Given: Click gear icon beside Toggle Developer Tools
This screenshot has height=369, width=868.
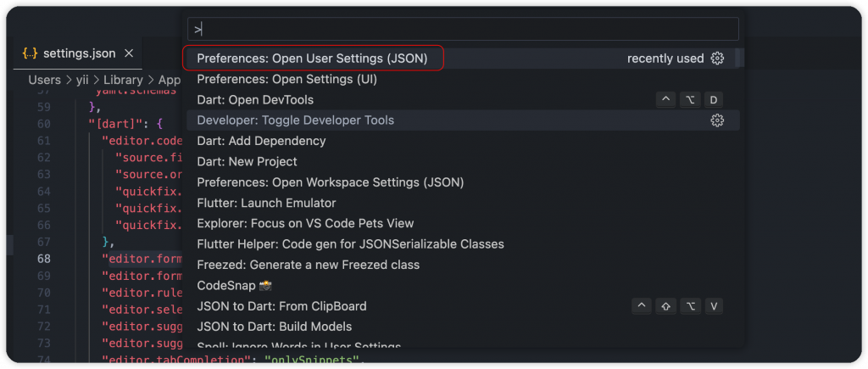Looking at the screenshot, I should tap(717, 120).
